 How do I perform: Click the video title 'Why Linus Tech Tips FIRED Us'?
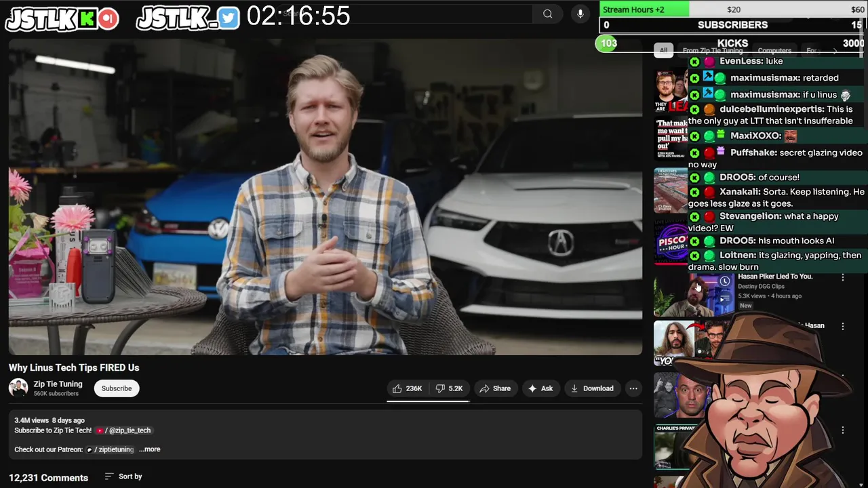point(74,367)
